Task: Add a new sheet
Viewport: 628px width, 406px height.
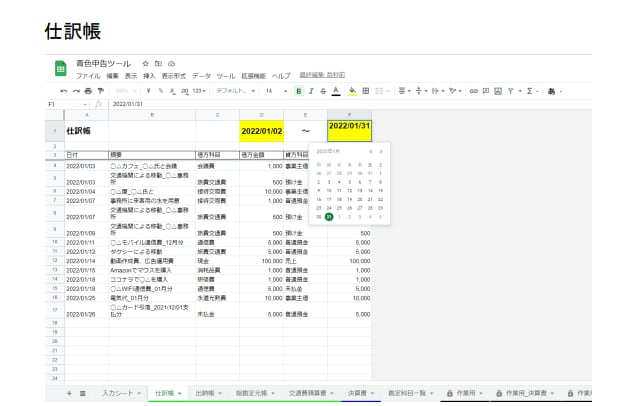Action: pos(69,393)
